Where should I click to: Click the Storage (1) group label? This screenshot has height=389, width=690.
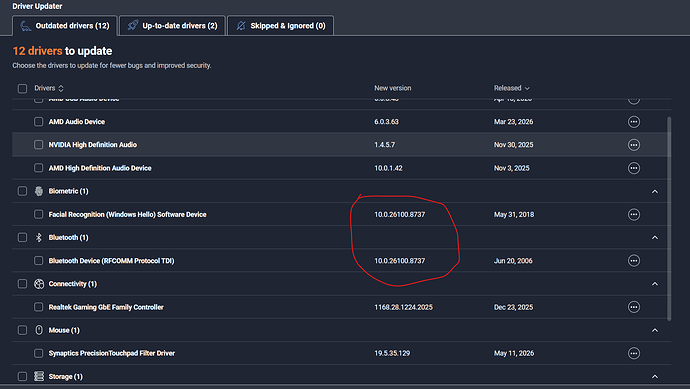tap(65, 376)
